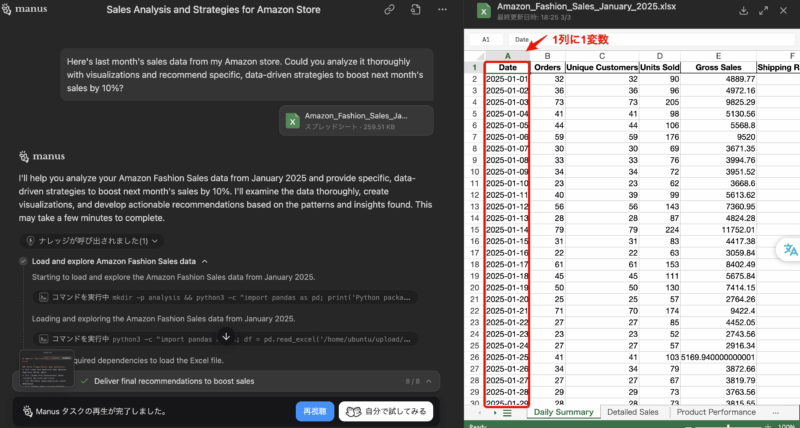Open the three-dot more options menu
This screenshot has height=428, width=800.
(x=443, y=10)
